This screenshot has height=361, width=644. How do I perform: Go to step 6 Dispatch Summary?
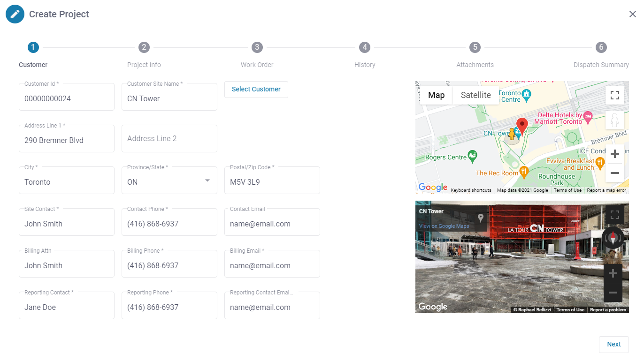(x=601, y=47)
